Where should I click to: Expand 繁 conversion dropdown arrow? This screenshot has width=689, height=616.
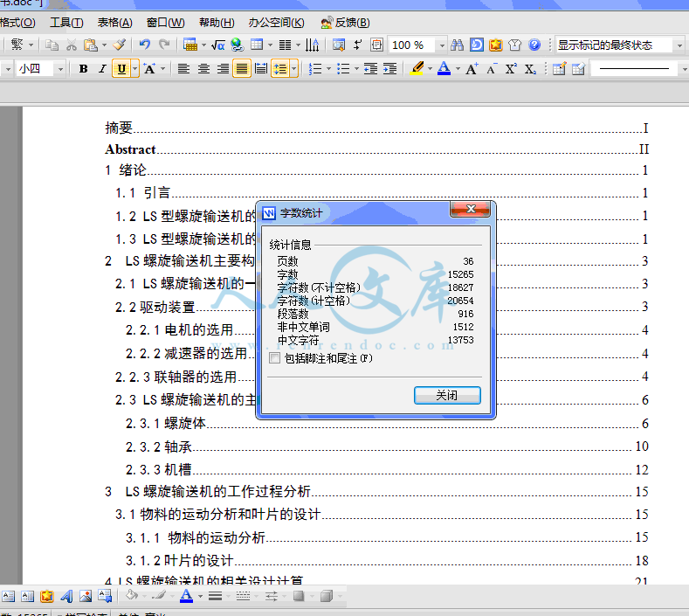(x=31, y=45)
